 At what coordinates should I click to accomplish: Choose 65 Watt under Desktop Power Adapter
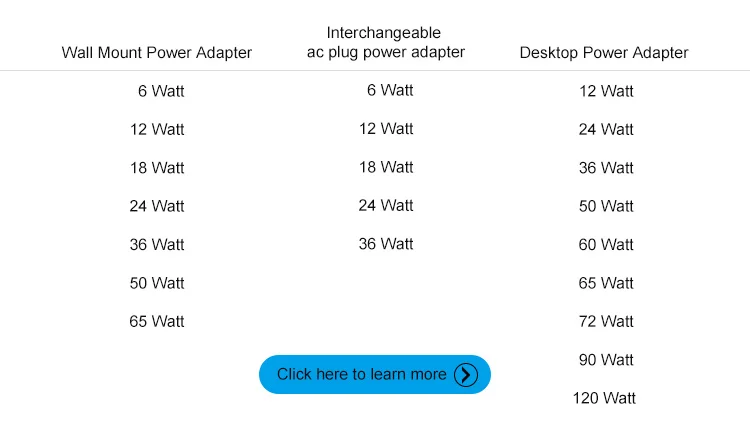click(606, 283)
